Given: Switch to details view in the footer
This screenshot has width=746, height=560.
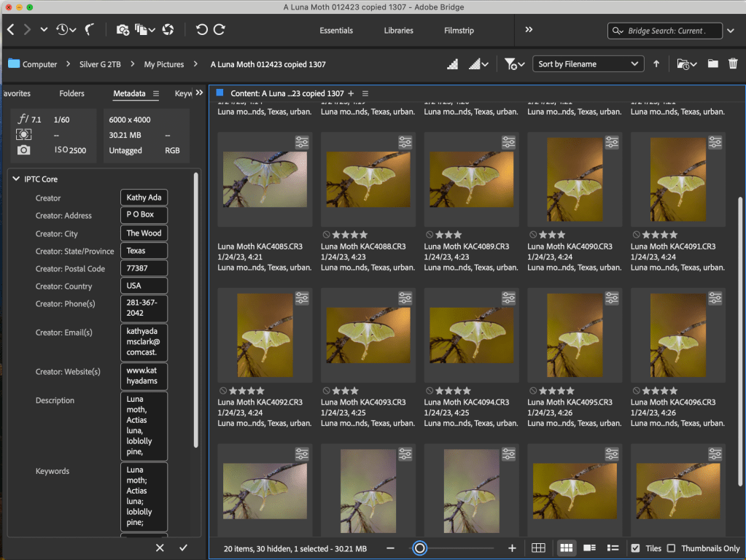Looking at the screenshot, I should 590,548.
